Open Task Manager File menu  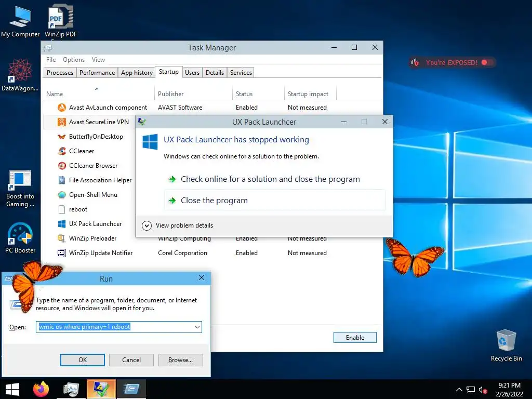(x=51, y=60)
